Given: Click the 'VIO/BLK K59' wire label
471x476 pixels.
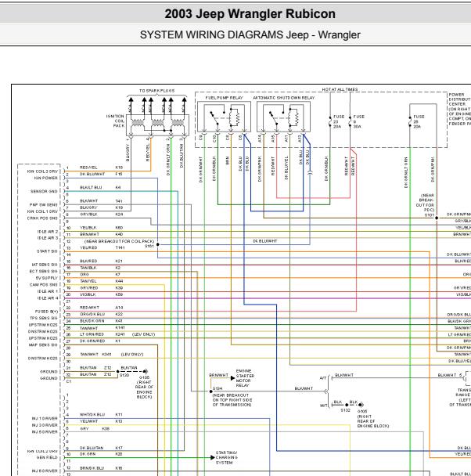Looking at the screenshot, I should [x=101, y=294].
